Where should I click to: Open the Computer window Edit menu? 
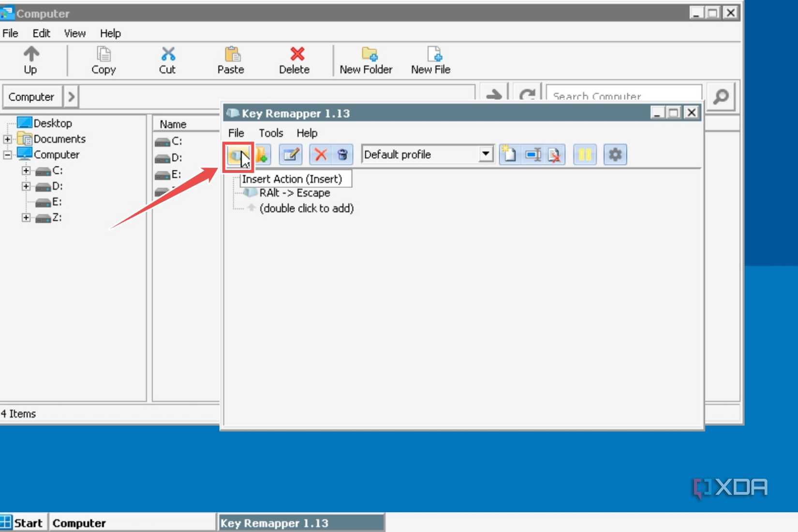[x=41, y=33]
